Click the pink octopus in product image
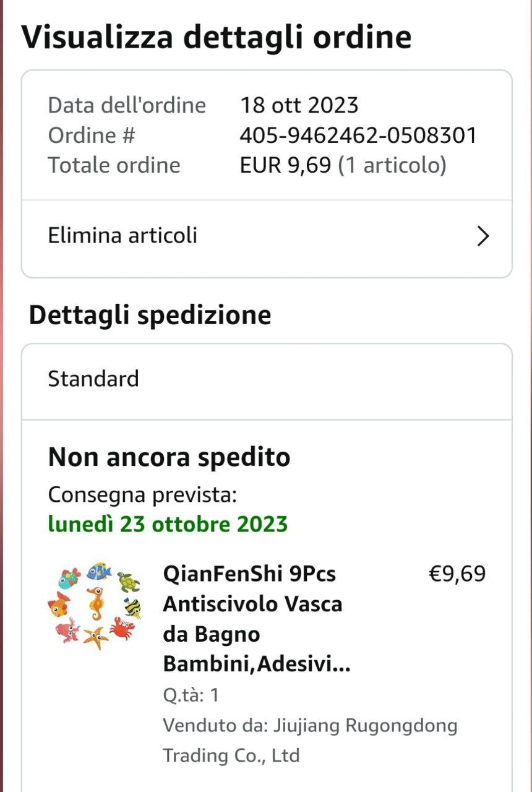The height and width of the screenshot is (792, 532). (x=67, y=631)
